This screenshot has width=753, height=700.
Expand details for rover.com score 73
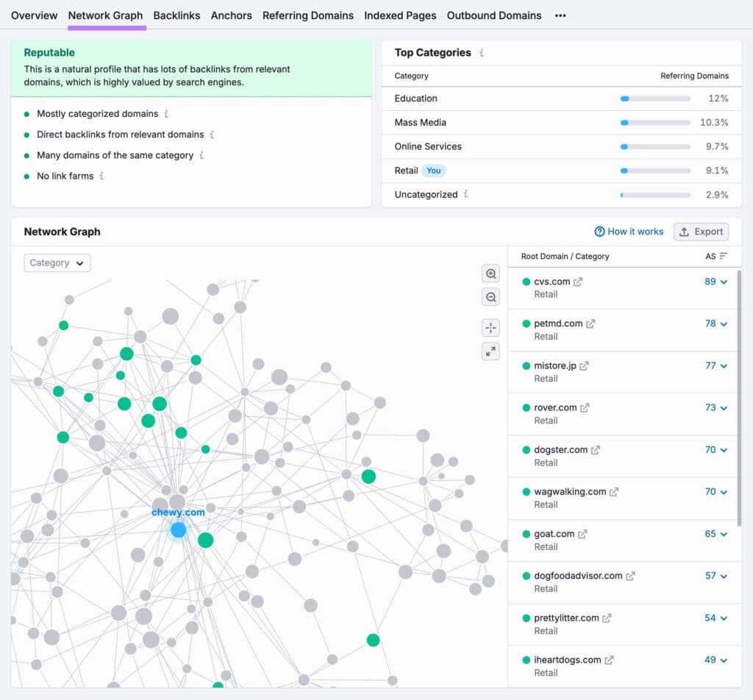tap(724, 408)
